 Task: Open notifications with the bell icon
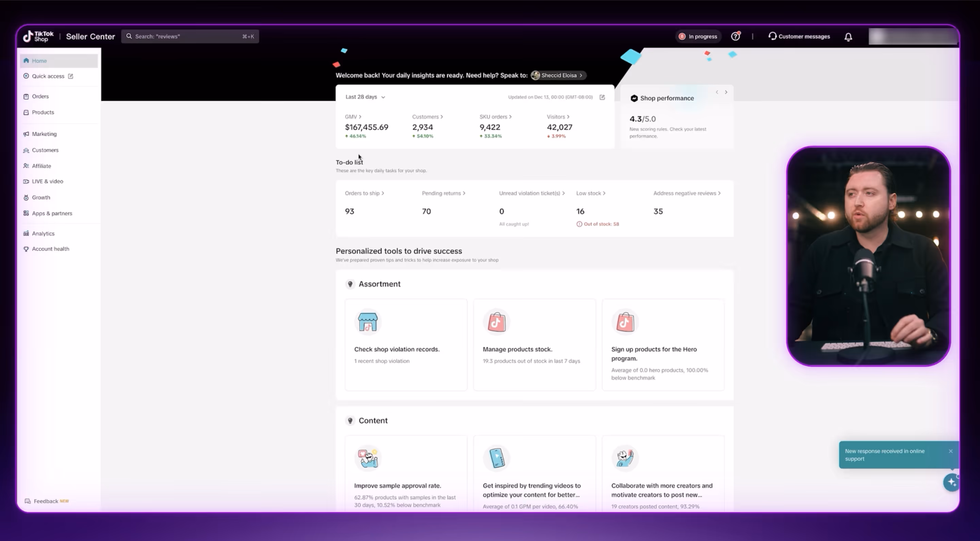coord(848,36)
